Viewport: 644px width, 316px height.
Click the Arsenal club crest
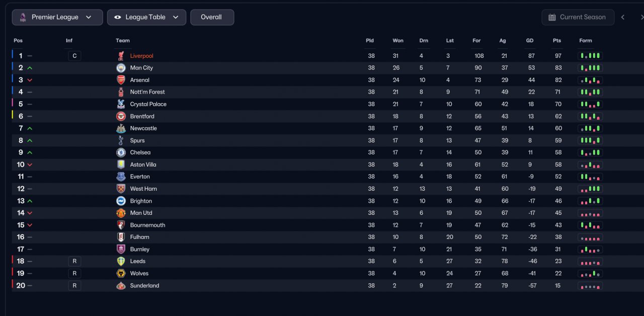(121, 80)
